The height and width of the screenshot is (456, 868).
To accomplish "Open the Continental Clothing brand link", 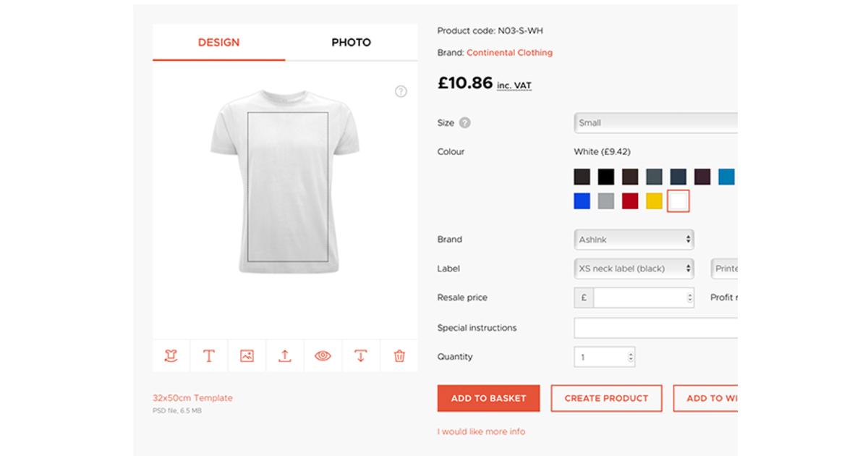I will (510, 52).
